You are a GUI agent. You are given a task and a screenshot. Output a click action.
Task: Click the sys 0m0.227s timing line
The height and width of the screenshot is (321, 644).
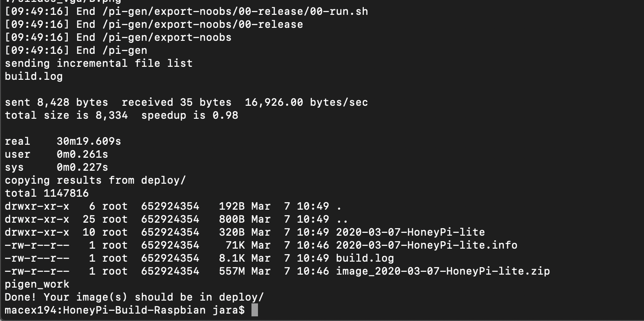click(56, 167)
